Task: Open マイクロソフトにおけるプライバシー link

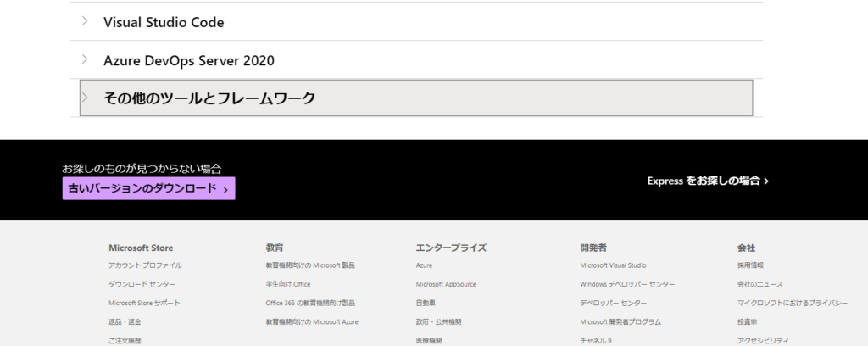Action: (793, 304)
